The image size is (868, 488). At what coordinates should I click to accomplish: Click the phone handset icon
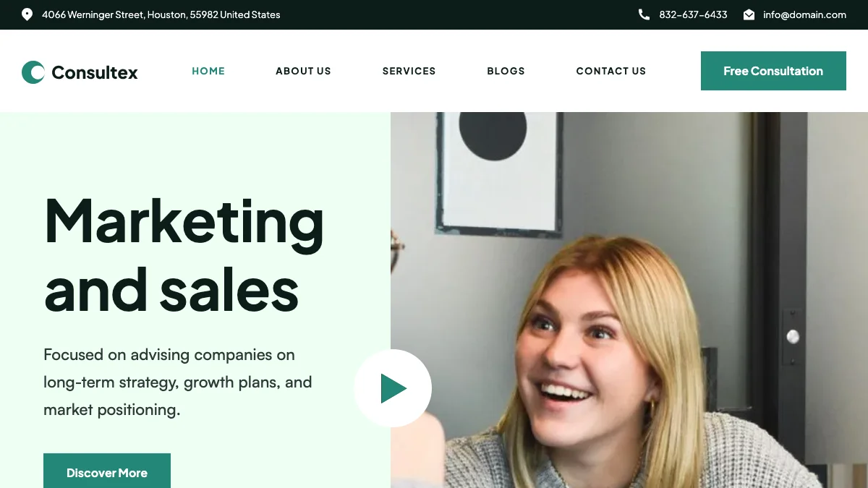(644, 14)
